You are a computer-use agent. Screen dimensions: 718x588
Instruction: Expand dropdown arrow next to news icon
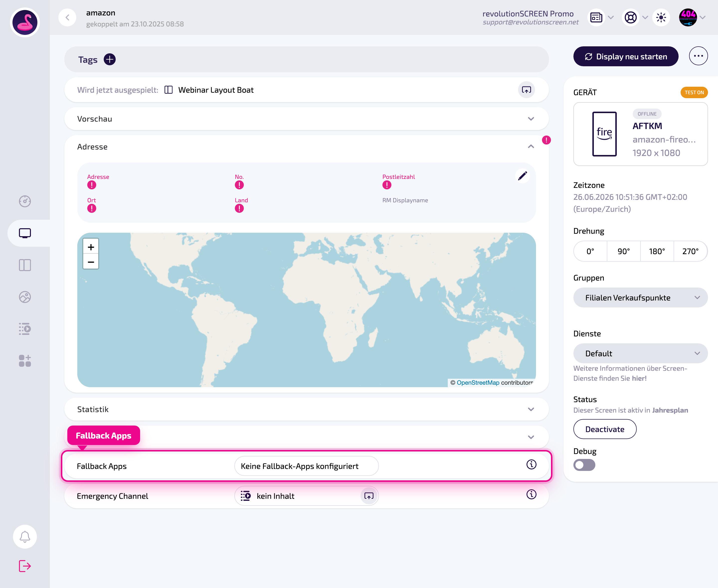click(x=611, y=18)
